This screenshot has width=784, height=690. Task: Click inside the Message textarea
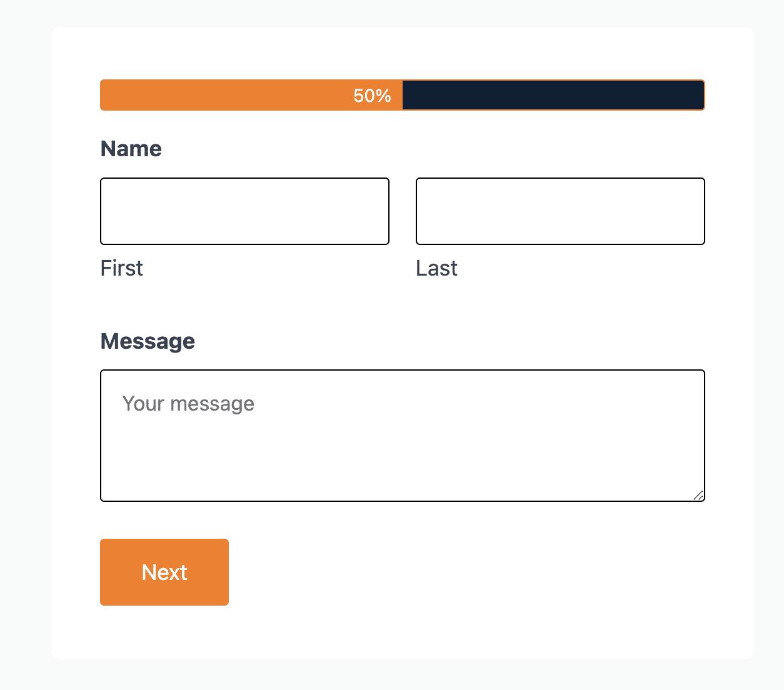pyautogui.click(x=403, y=436)
